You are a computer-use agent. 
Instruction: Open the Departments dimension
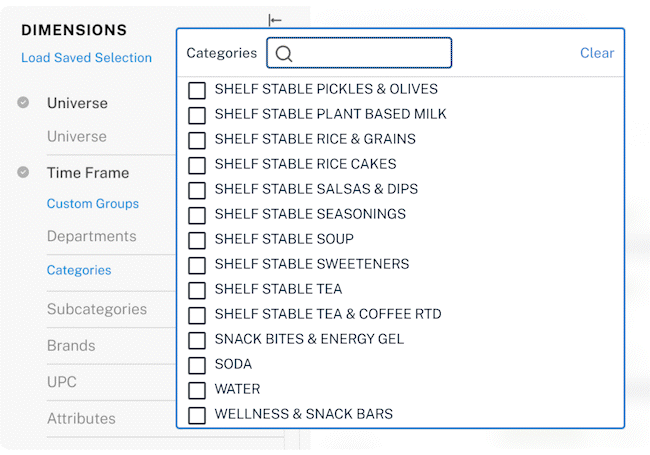point(92,236)
